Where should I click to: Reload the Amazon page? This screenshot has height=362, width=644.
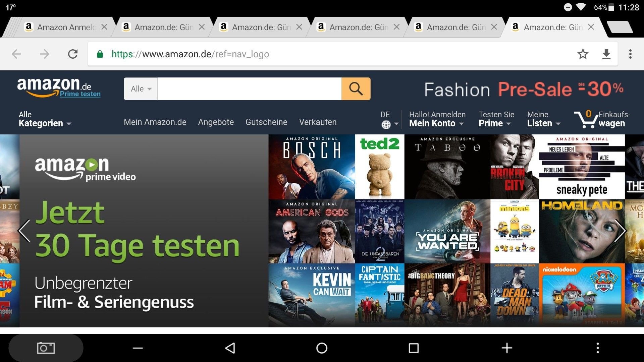[x=73, y=54]
